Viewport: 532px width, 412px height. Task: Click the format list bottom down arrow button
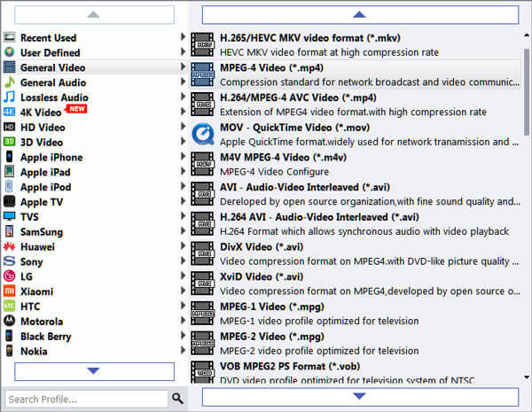tap(360, 396)
